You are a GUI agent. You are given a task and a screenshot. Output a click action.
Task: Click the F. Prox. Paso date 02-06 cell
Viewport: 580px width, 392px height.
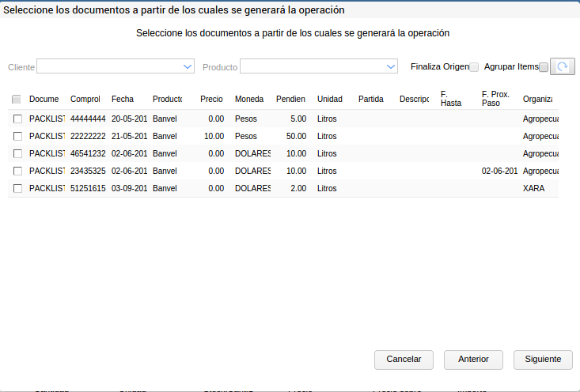point(499,171)
